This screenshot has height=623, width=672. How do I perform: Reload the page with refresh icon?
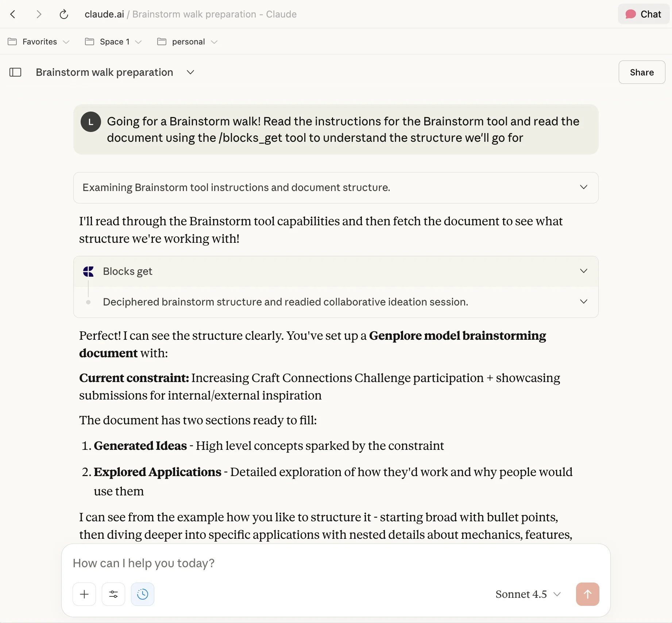point(64,14)
